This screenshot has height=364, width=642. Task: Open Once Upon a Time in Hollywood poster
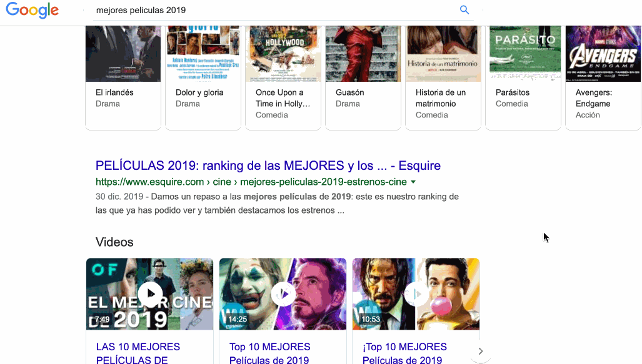283,54
